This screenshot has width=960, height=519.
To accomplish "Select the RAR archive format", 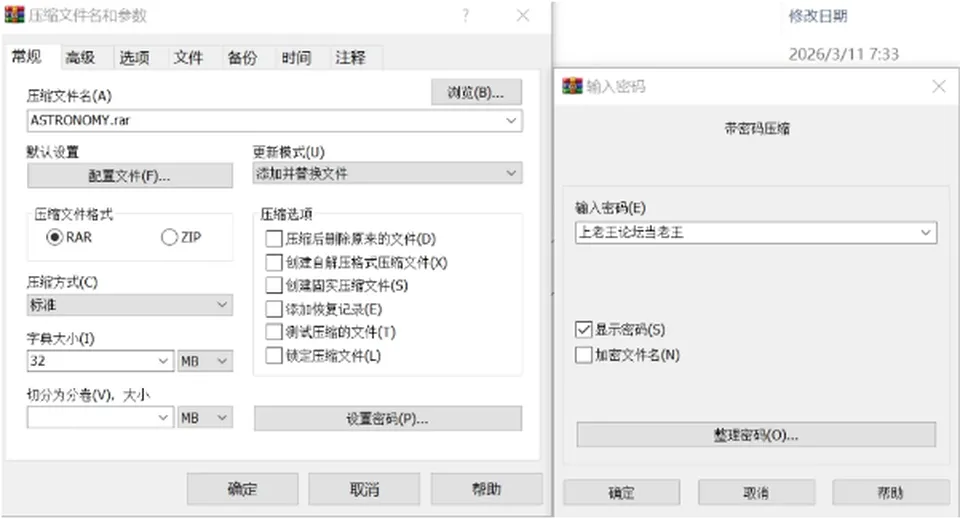I will coord(54,237).
